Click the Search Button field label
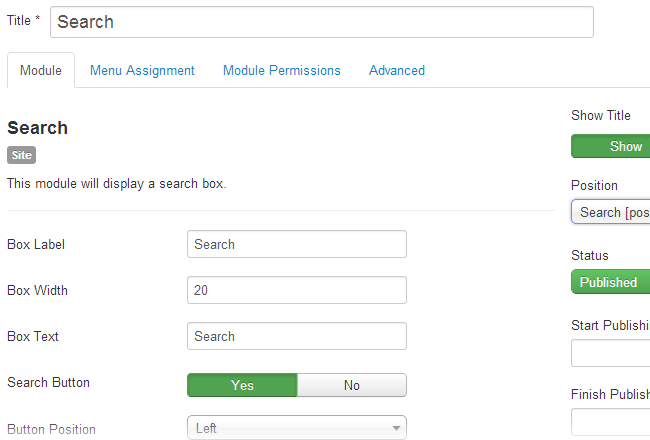Viewport: 650px width, 440px height. [x=49, y=382]
